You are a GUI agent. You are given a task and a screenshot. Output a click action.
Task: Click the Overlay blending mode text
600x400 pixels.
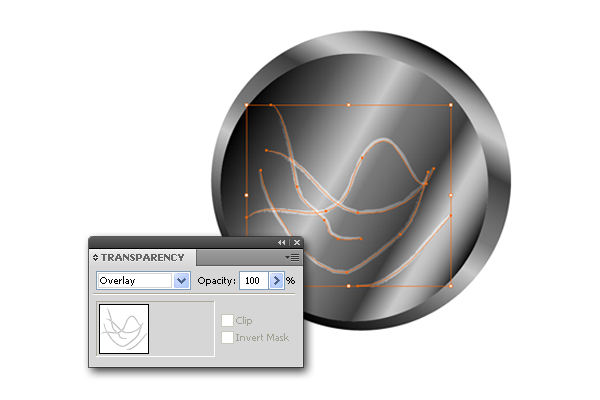click(117, 281)
